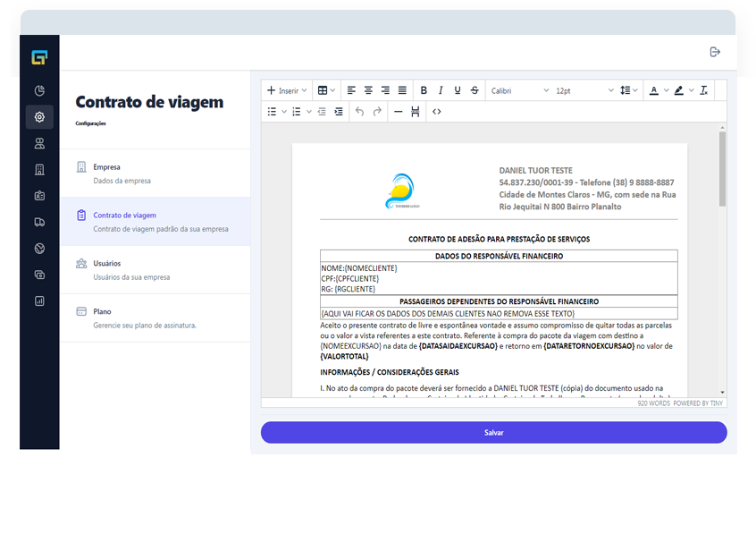Open the Usuários settings section
The height and width of the screenshot is (542, 756).
(155, 269)
